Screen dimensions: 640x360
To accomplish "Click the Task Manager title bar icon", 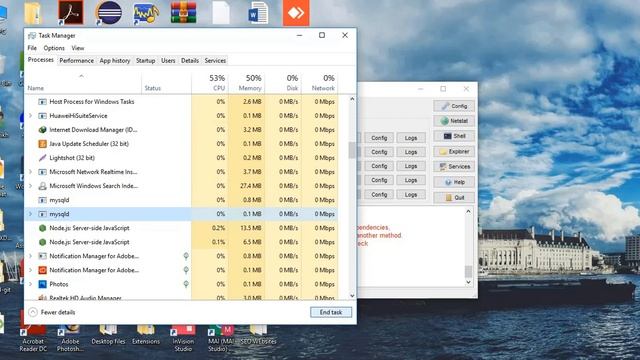I will click(32, 36).
